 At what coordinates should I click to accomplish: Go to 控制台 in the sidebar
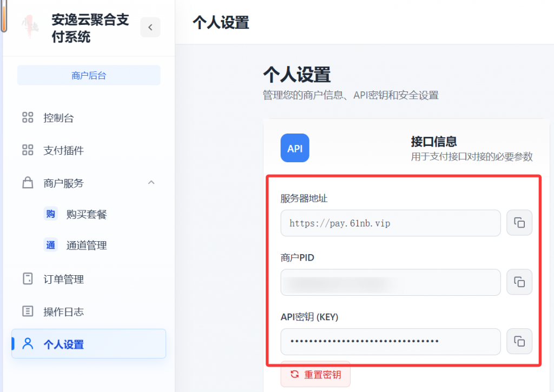click(58, 118)
